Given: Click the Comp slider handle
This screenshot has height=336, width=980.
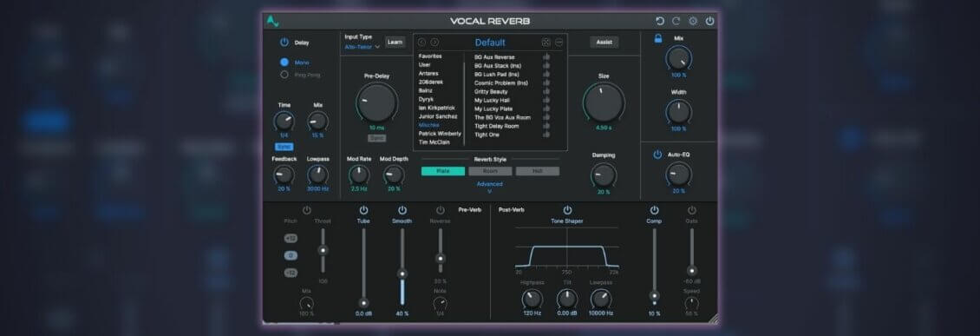Looking at the screenshot, I should (655, 295).
